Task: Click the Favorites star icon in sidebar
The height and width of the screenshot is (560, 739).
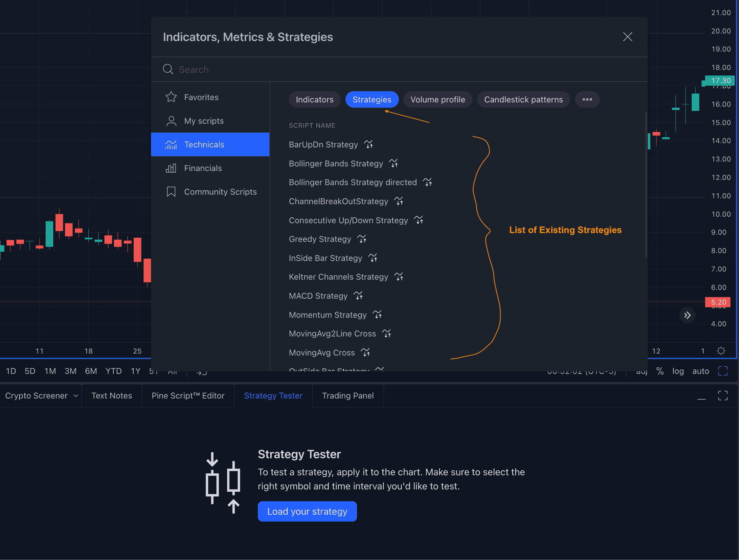Action: click(x=171, y=97)
